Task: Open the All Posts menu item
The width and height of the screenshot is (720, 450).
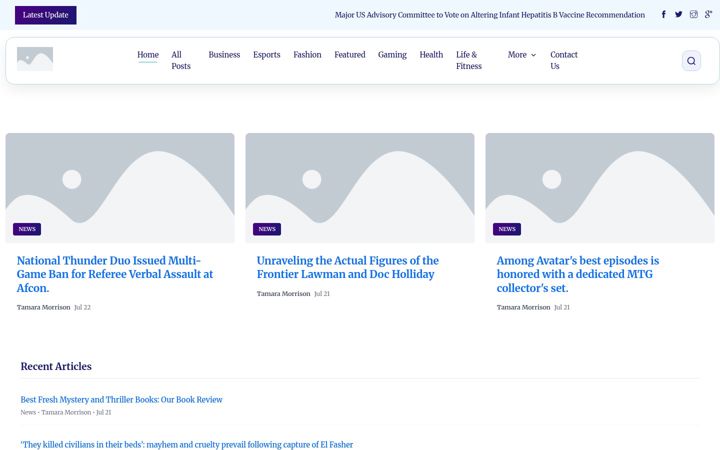Action: point(181,60)
